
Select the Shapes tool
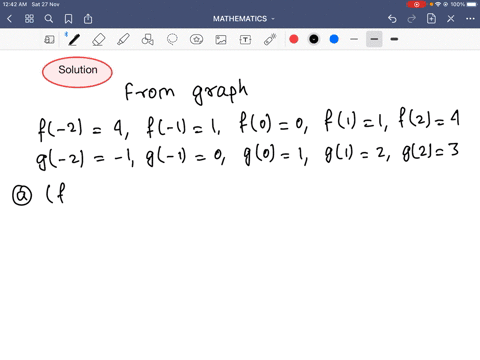coord(148,40)
